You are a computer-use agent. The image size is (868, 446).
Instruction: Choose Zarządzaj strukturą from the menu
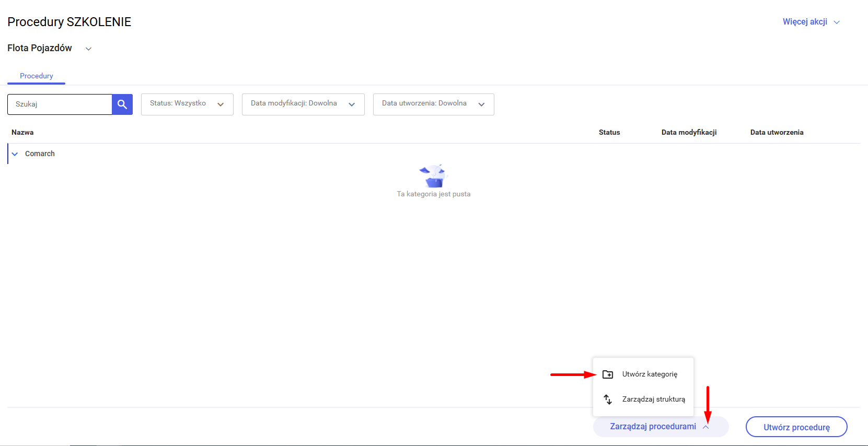(x=643, y=400)
